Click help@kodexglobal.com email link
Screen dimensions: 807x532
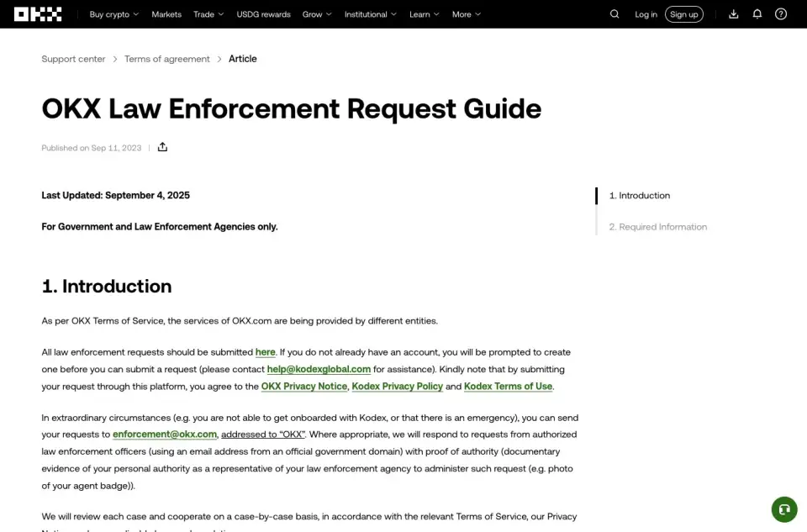coord(319,370)
